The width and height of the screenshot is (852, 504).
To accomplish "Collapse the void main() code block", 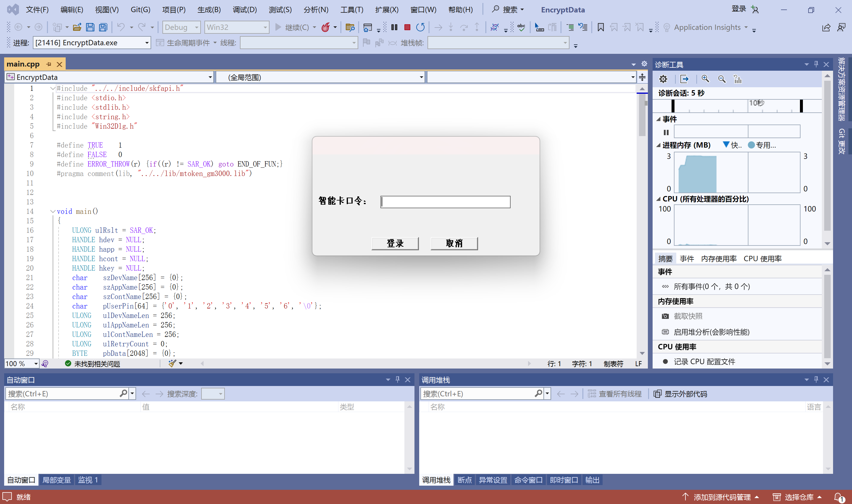I will 53,211.
